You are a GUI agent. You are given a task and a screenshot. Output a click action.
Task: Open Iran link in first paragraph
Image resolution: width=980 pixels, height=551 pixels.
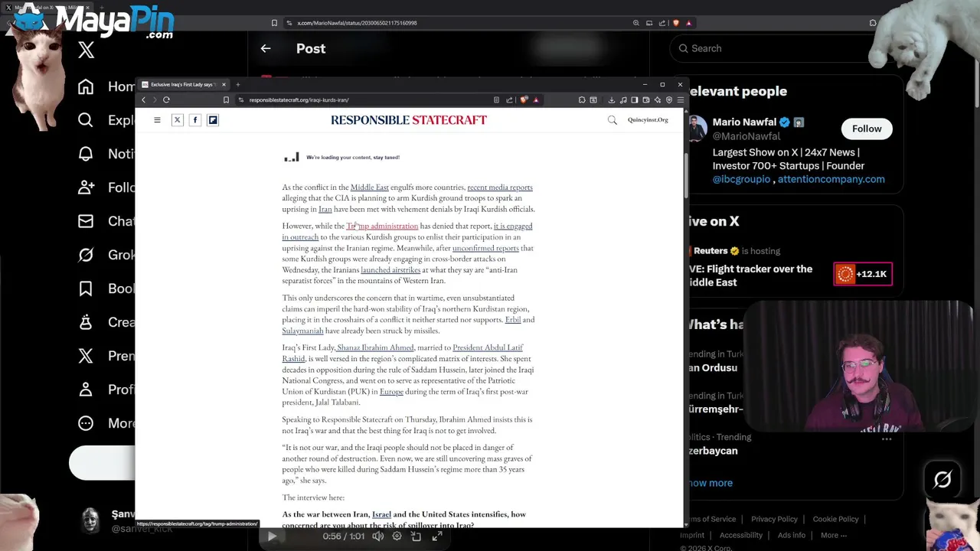click(325, 209)
